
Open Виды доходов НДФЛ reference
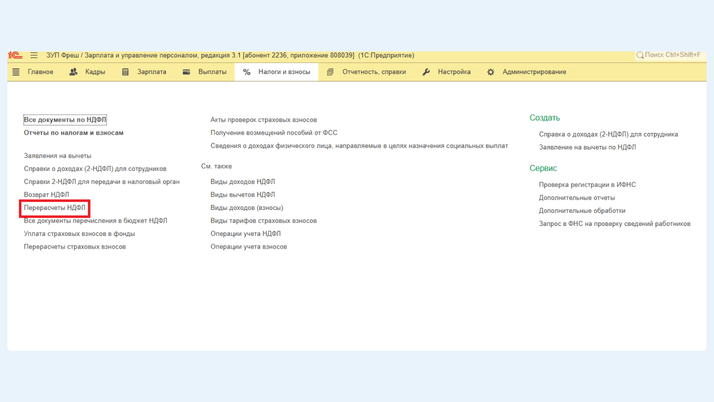click(x=242, y=182)
